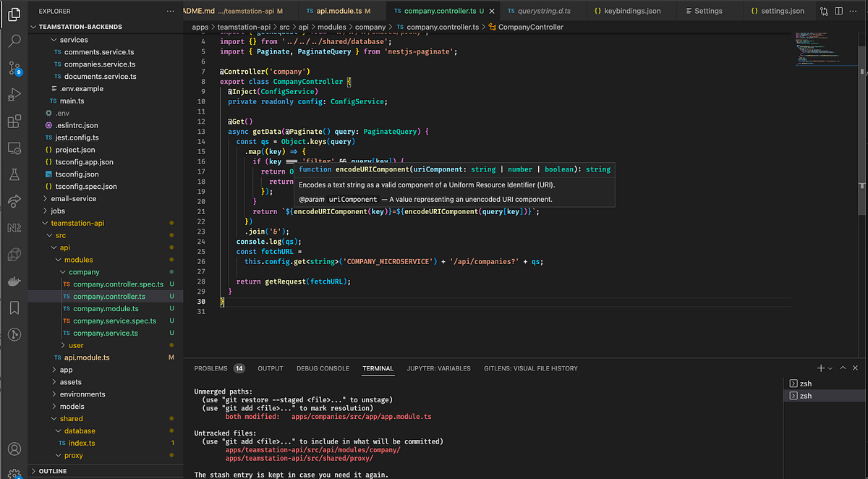868x479 pixels.
Task: Open the Search view
Action: (16, 41)
